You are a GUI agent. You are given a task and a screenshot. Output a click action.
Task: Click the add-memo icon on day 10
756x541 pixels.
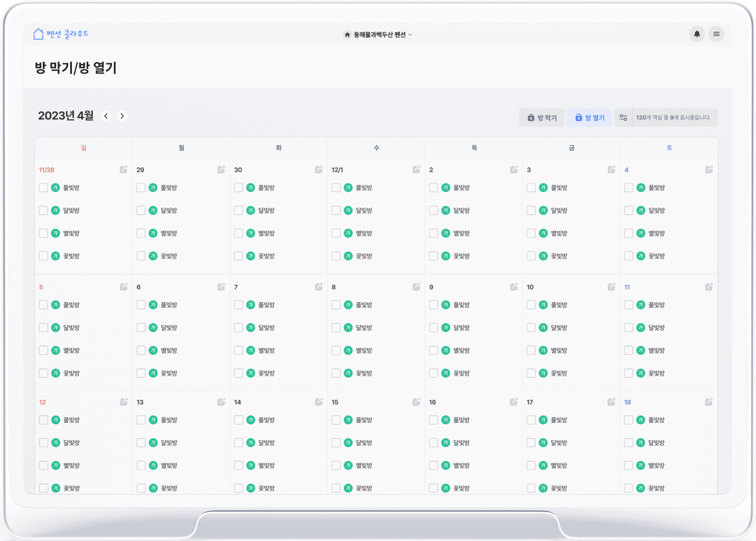[x=611, y=287]
